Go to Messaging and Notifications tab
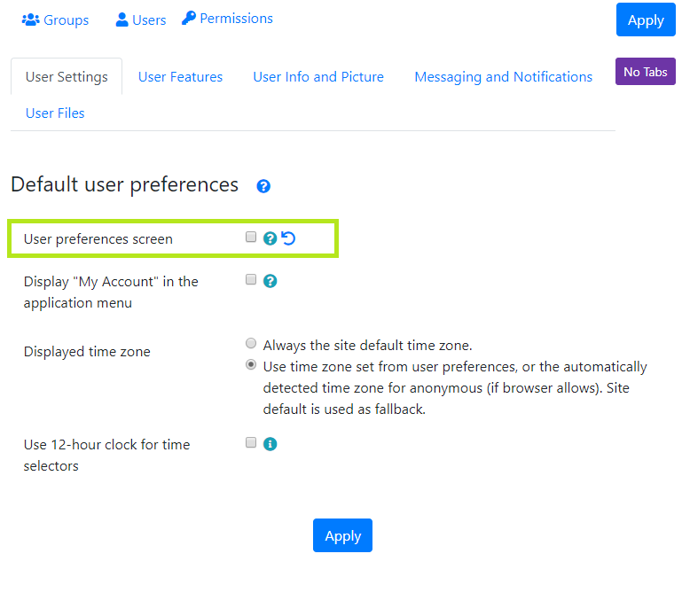682x616 pixels. click(x=503, y=77)
